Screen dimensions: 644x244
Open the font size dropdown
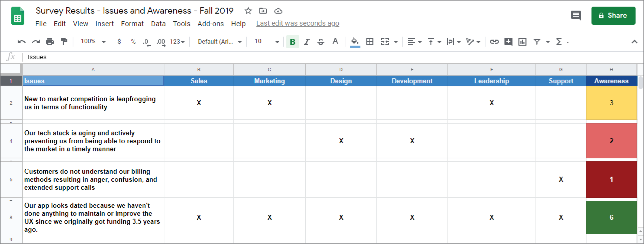pyautogui.click(x=266, y=42)
